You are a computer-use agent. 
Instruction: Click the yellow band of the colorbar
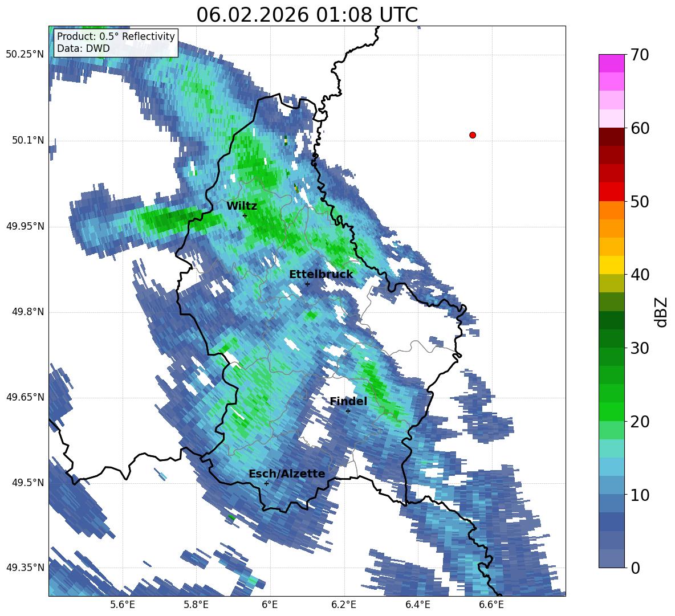coord(611,265)
